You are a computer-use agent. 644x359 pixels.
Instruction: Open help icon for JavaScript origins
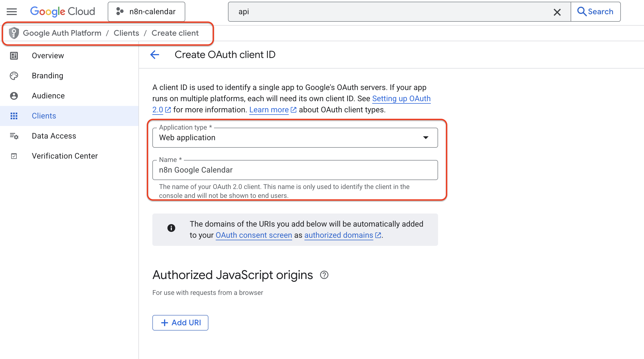point(324,275)
